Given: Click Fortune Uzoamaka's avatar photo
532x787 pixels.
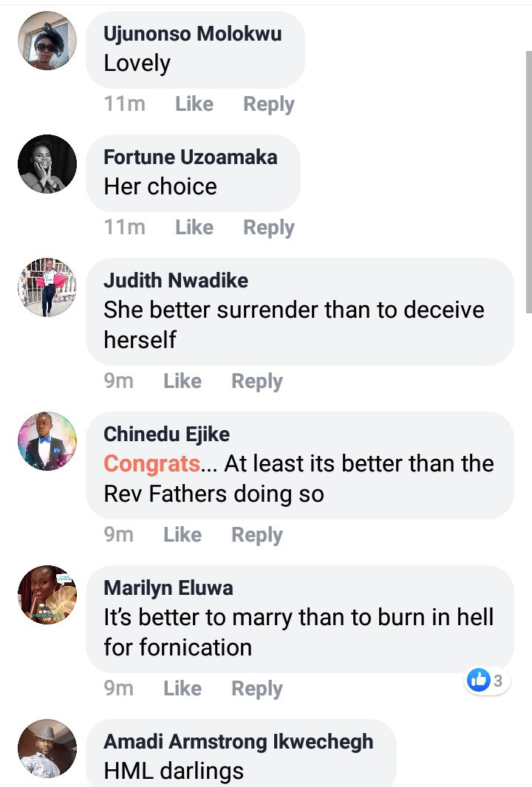Looking at the screenshot, I should click(x=47, y=164).
